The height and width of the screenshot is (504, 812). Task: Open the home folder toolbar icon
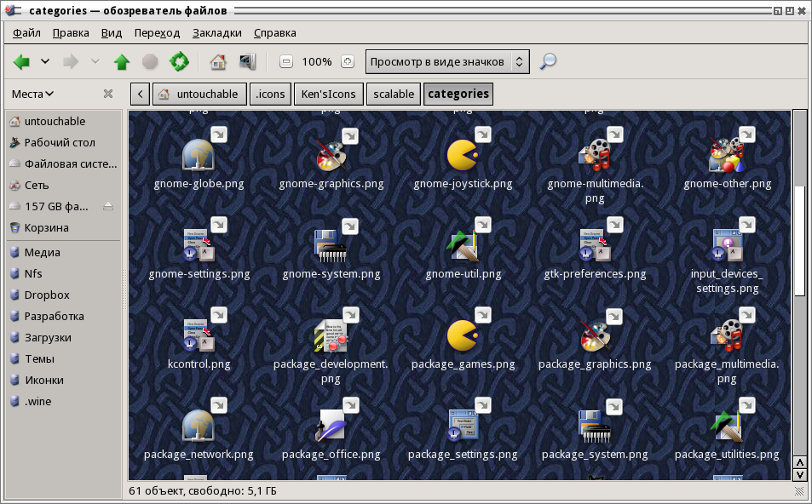[218, 62]
